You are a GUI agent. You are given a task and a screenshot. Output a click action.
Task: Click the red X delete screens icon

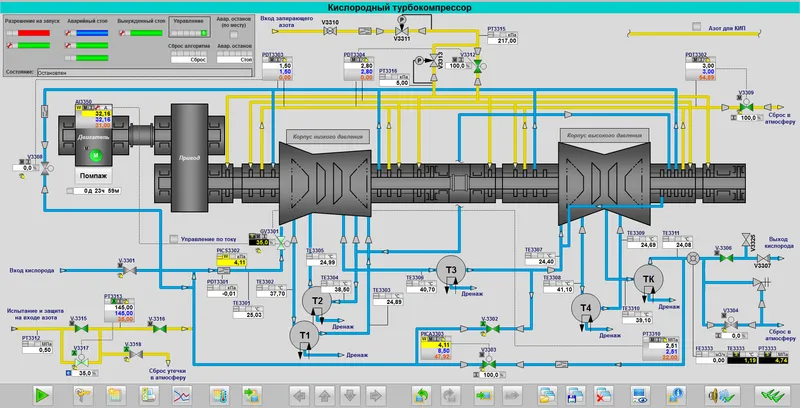coord(604,395)
